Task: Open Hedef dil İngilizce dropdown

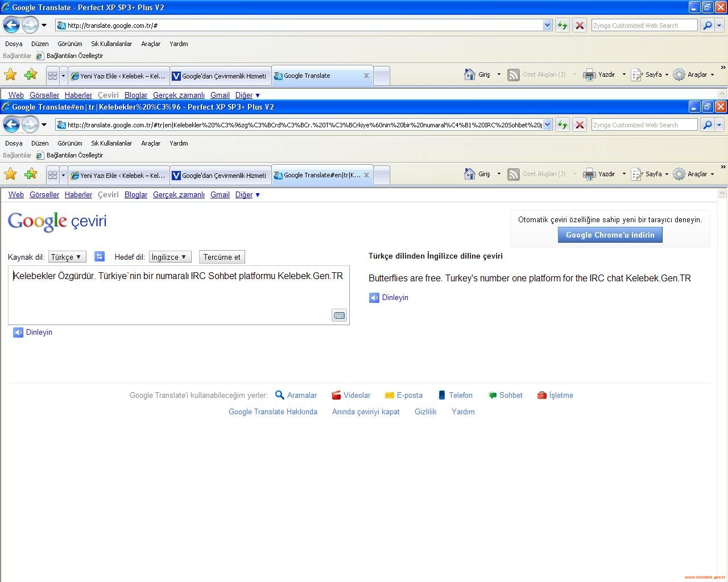Action: [170, 257]
